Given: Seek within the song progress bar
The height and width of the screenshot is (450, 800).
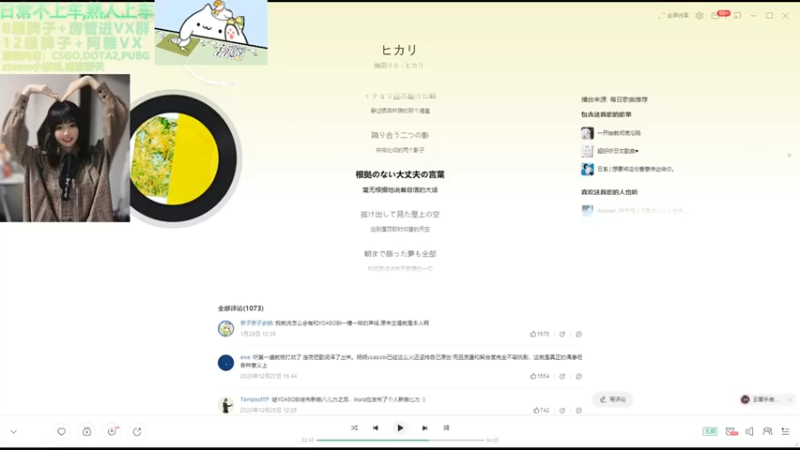Looking at the screenshot, I should tap(400, 440).
